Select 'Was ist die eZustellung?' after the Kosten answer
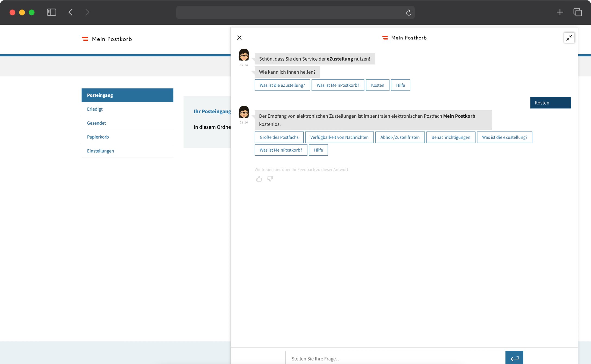This screenshot has height=364, width=591. click(504, 137)
